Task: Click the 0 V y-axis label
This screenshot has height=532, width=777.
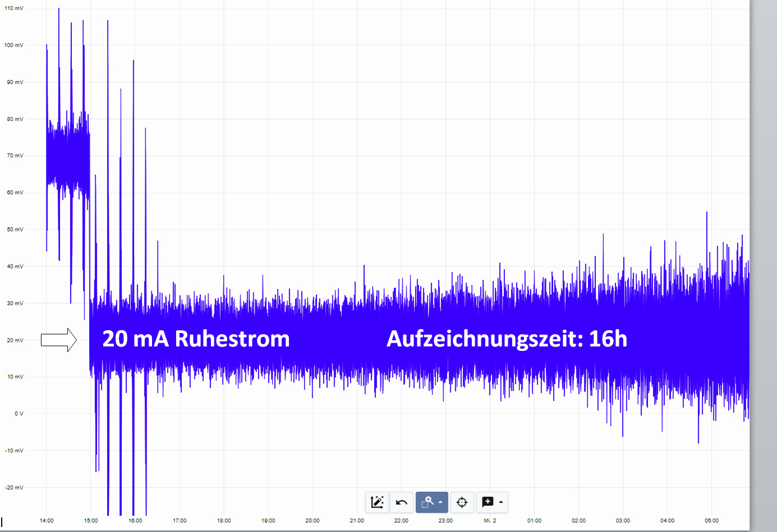Action: 19,414
